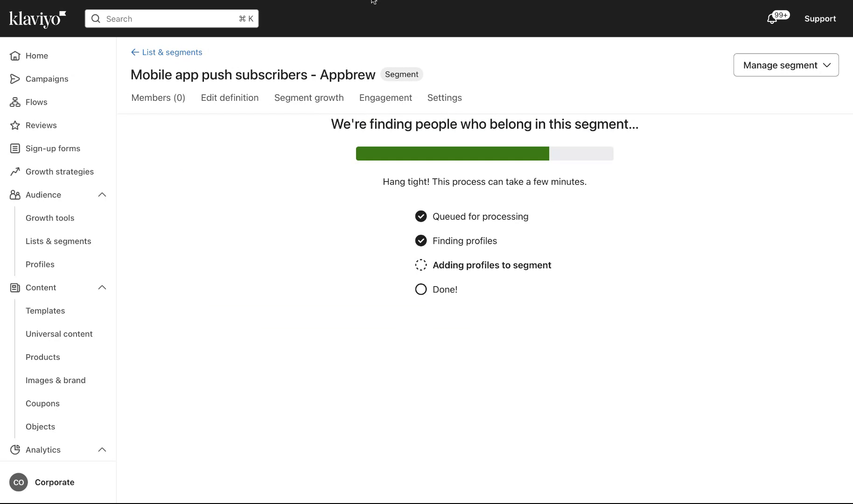Open the Support link
The image size is (853, 504).
[820, 19]
